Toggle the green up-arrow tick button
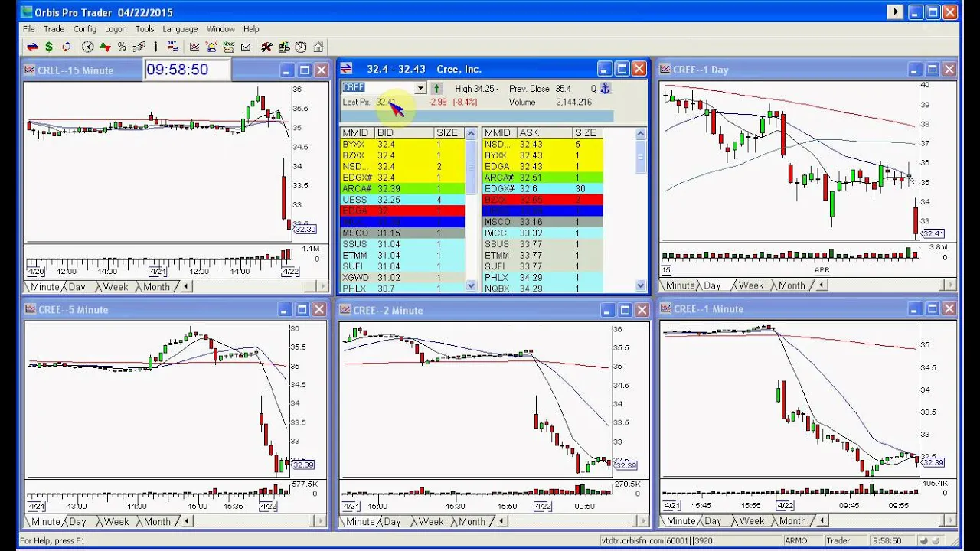The height and width of the screenshot is (551, 980). click(x=436, y=89)
